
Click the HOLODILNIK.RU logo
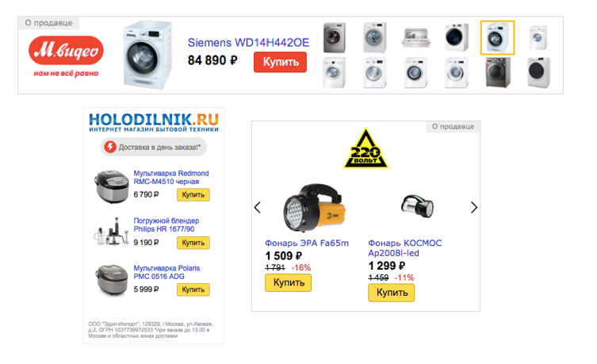coord(154,122)
